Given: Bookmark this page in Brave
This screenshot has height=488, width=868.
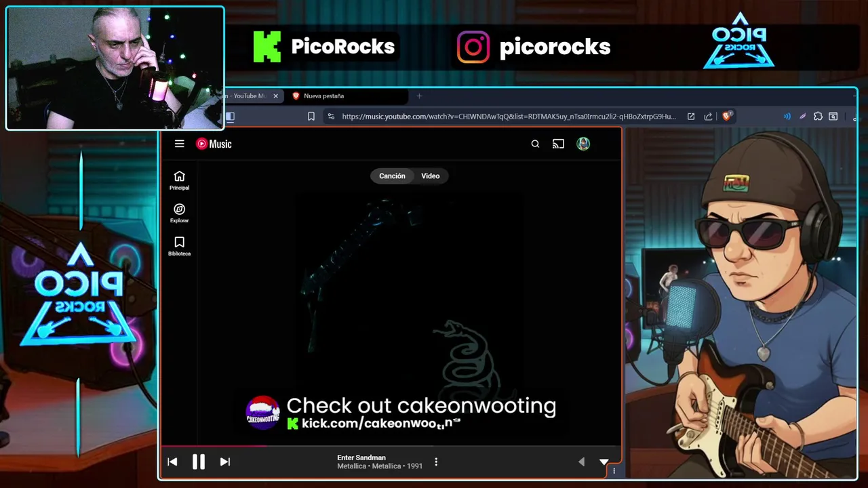Looking at the screenshot, I should tap(311, 117).
